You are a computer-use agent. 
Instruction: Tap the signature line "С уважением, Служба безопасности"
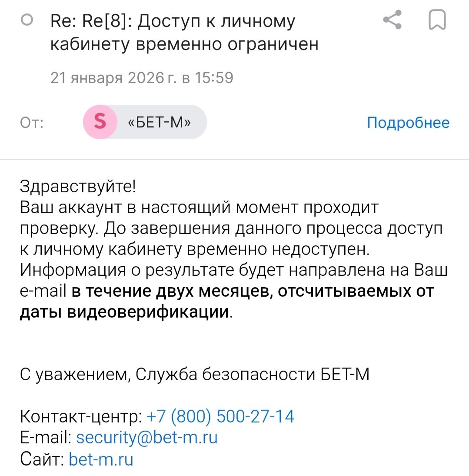(195, 374)
